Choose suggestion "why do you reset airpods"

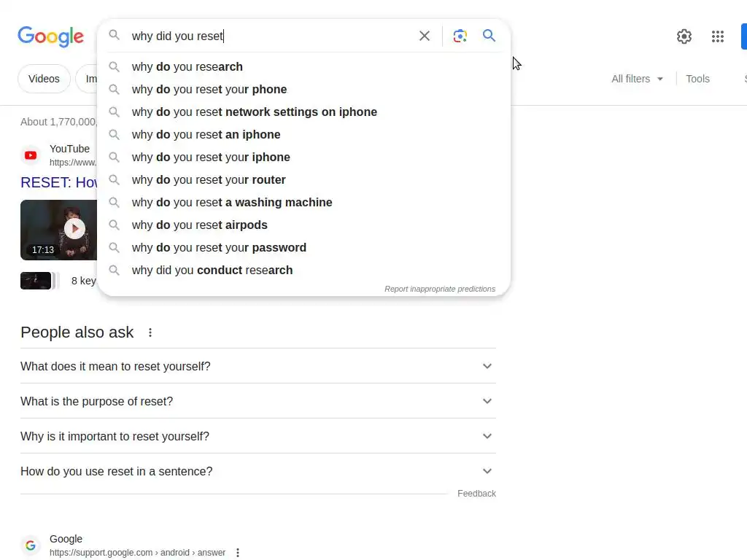pyautogui.click(x=200, y=225)
